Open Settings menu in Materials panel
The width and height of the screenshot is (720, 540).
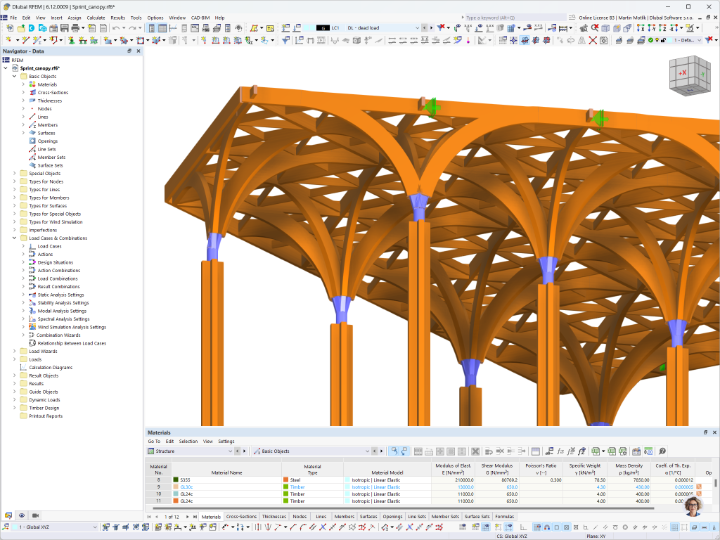point(226,441)
